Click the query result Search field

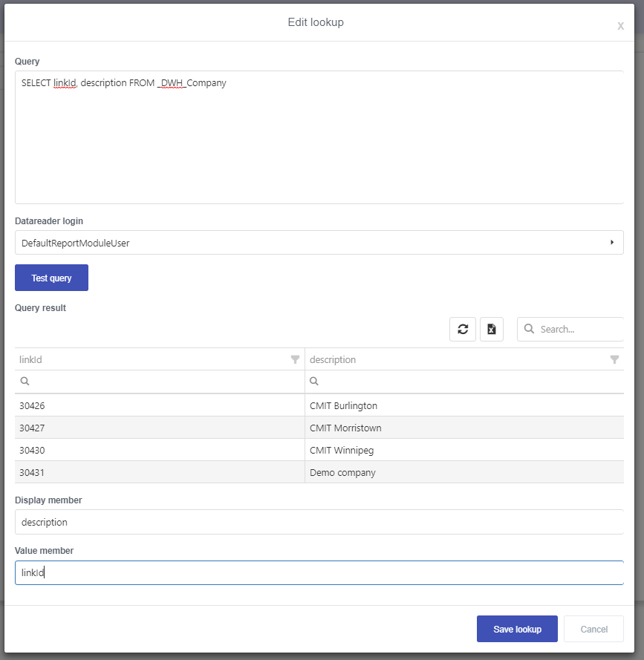coord(570,329)
